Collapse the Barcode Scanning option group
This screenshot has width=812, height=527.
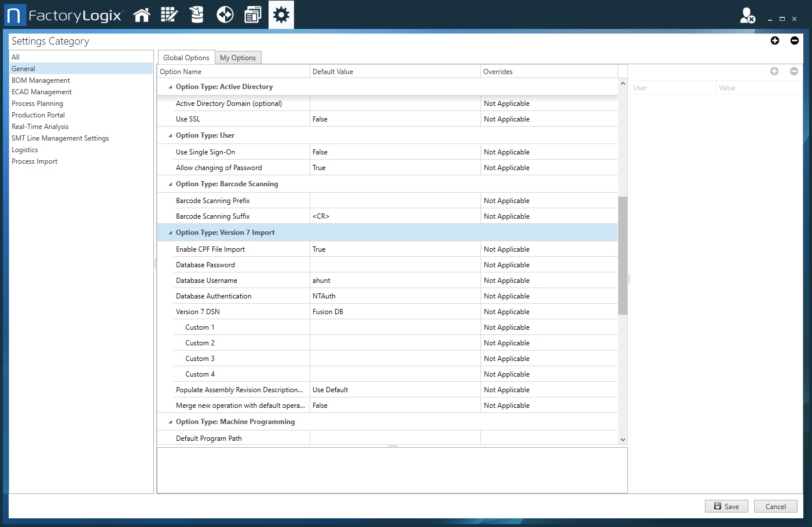[170, 185]
